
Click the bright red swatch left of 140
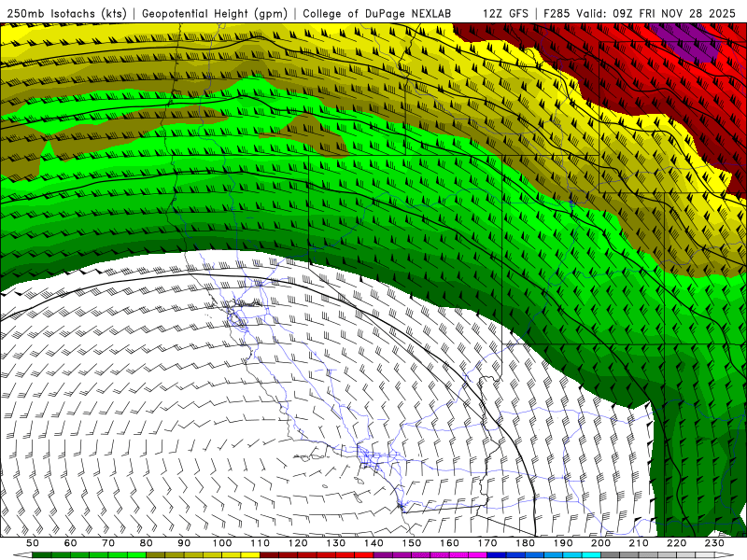tap(364, 554)
